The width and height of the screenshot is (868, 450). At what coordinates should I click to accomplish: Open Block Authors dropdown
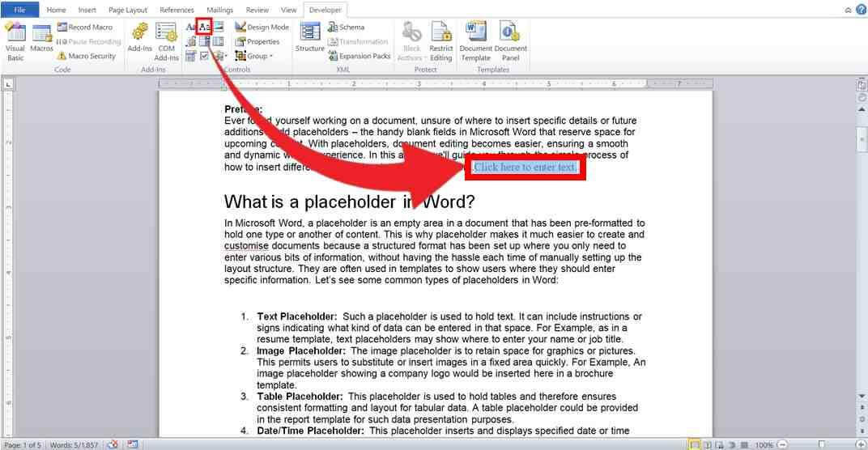pos(411,41)
